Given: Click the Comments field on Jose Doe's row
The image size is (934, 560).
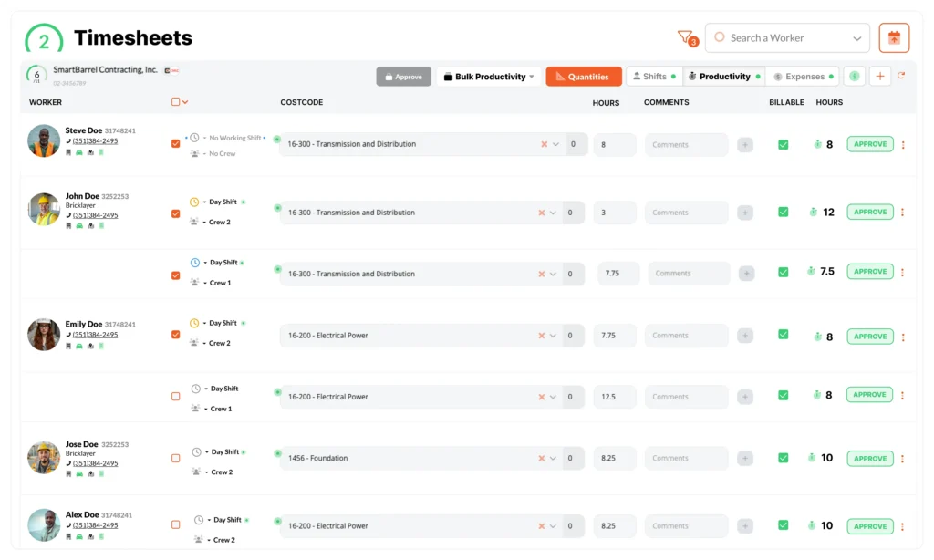Looking at the screenshot, I should pos(686,458).
